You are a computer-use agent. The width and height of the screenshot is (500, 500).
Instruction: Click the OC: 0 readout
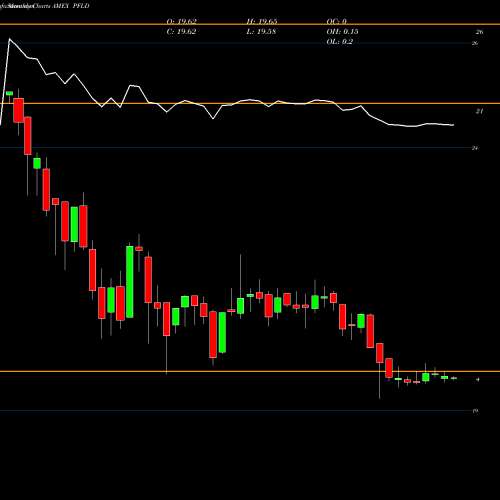point(337,22)
